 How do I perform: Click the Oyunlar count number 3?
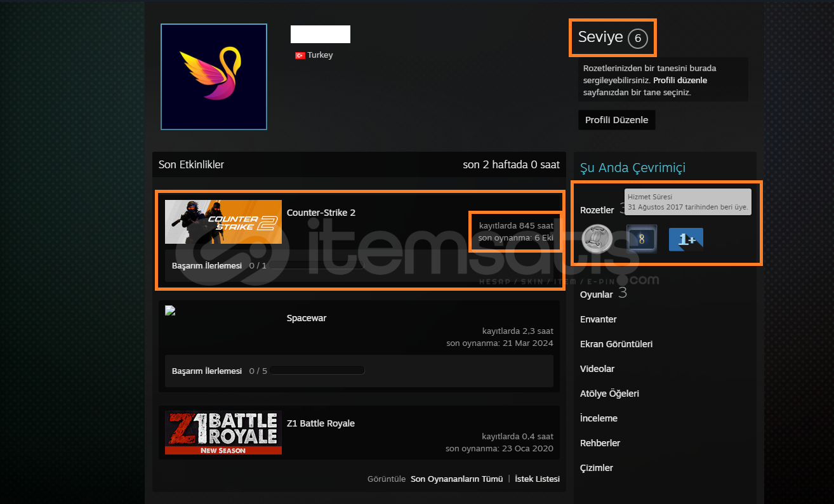point(623,293)
